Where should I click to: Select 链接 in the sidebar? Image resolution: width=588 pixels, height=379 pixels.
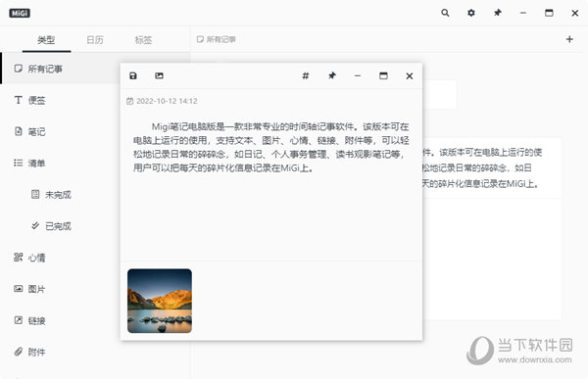pyautogui.click(x=60, y=320)
